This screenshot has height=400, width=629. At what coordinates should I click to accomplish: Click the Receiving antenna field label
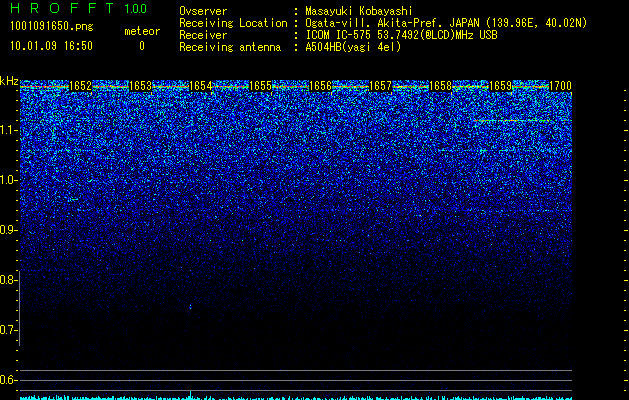[230, 47]
